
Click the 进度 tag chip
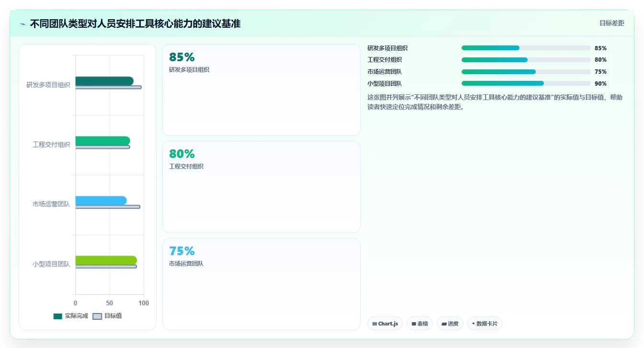(x=450, y=324)
